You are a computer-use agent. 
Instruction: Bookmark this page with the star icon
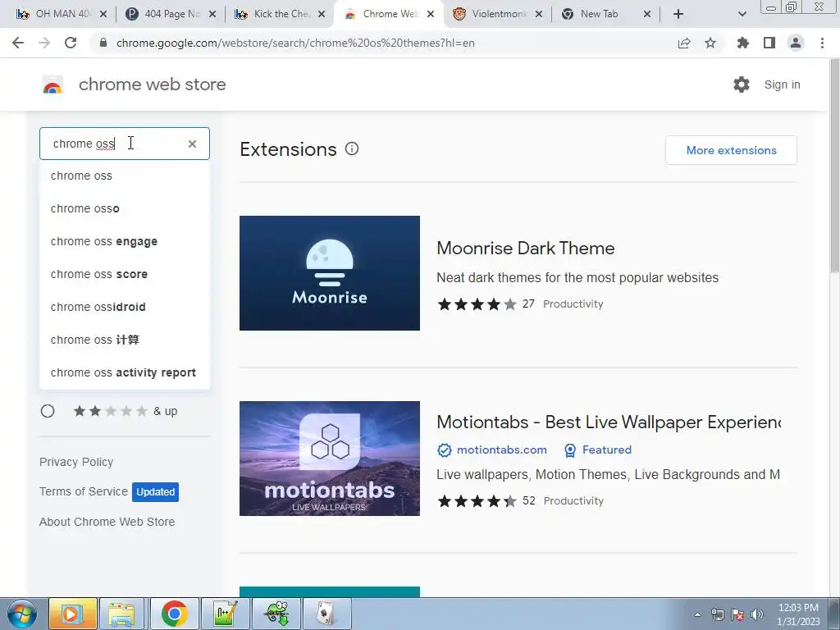click(x=710, y=43)
